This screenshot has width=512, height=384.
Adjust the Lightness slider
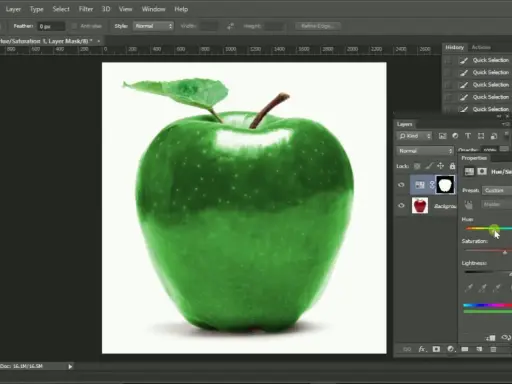coord(488,272)
